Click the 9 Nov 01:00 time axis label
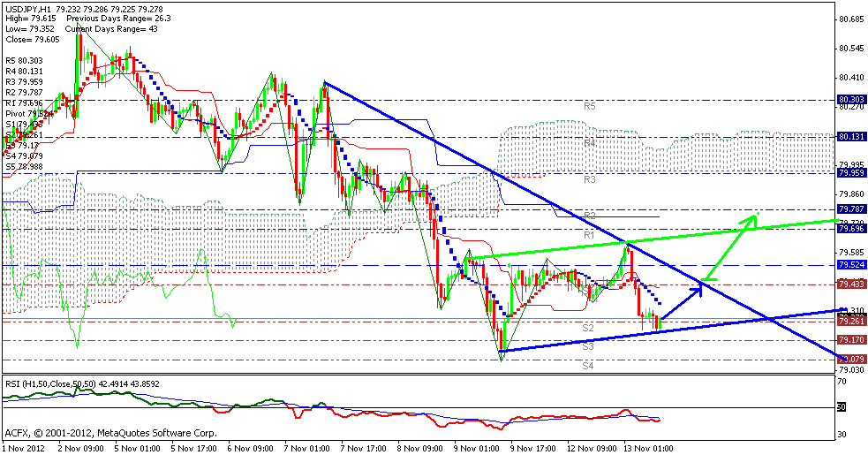 475,447
